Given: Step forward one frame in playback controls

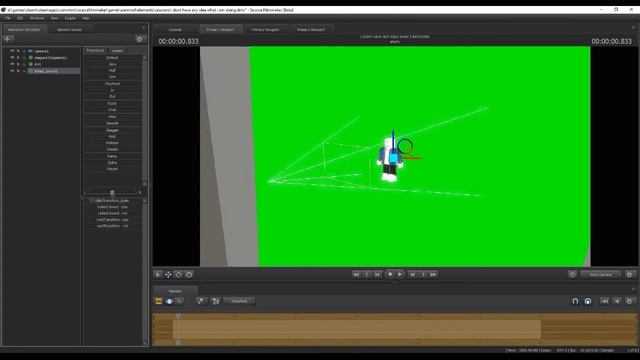Looking at the screenshot, I should tap(413, 275).
